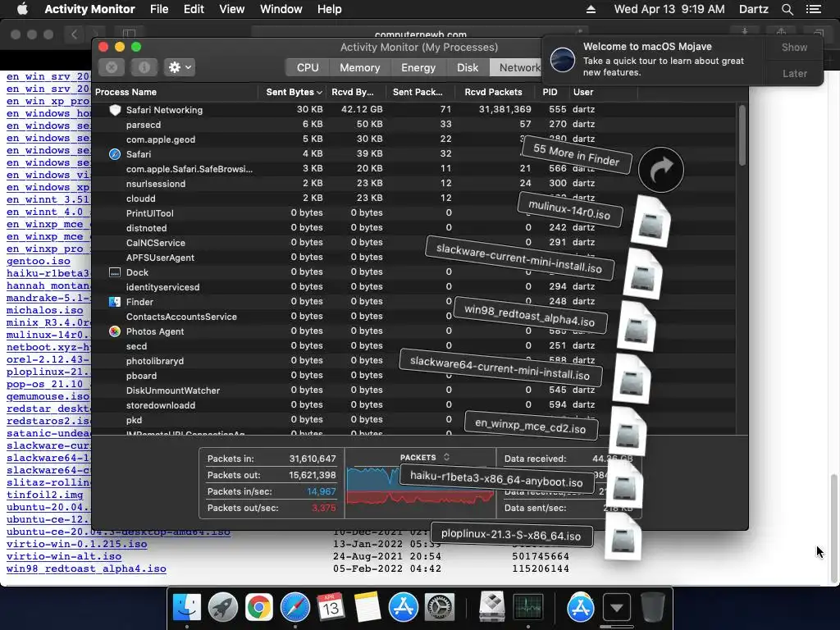Click the Activity Monitor process list scrollbar
840x630 pixels.
[742, 135]
